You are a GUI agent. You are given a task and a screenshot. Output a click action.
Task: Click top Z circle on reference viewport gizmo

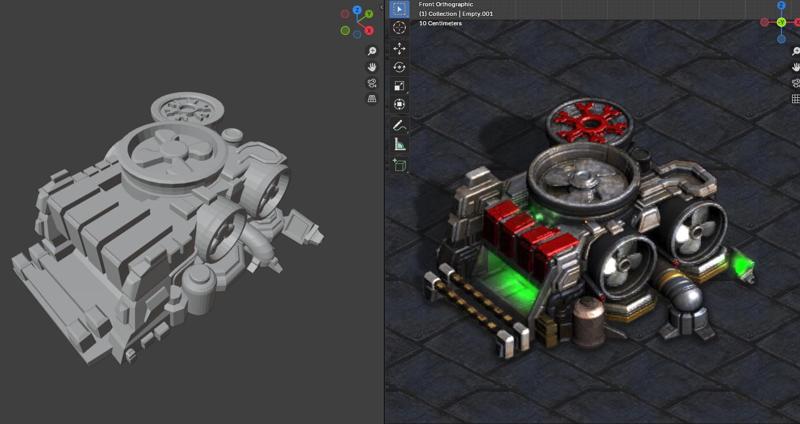click(x=781, y=6)
